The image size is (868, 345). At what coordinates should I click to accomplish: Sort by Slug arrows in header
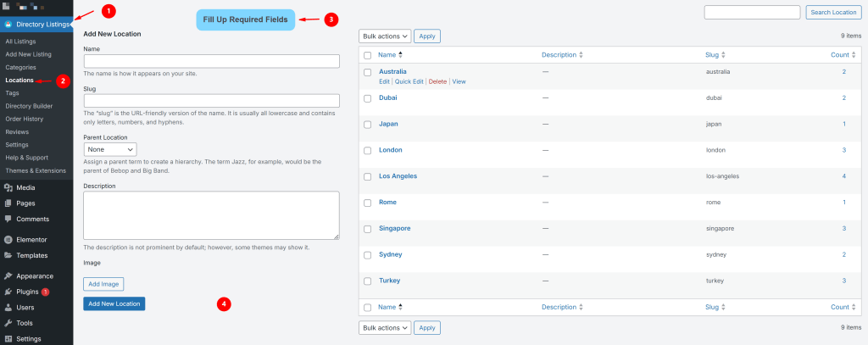coord(723,55)
